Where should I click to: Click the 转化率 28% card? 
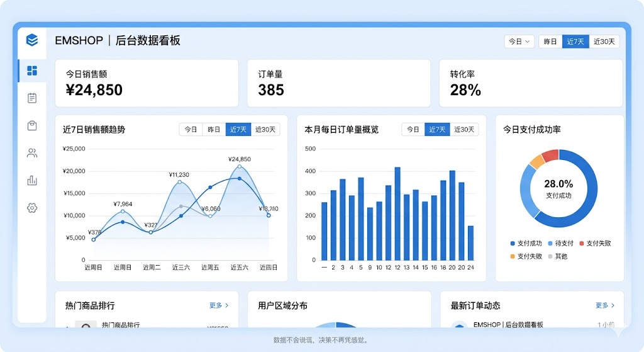coord(531,83)
